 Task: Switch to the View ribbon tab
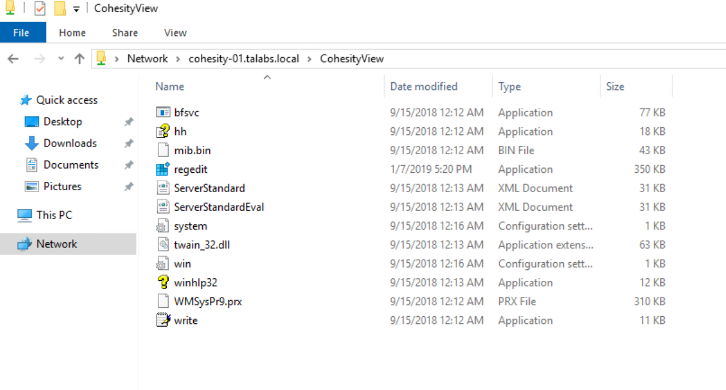click(x=175, y=33)
